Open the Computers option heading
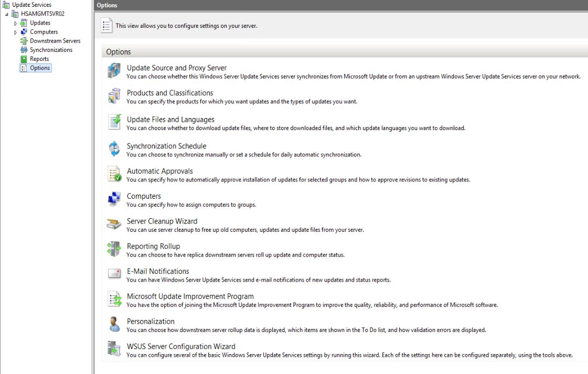This screenshot has height=374, width=588. 144,196
